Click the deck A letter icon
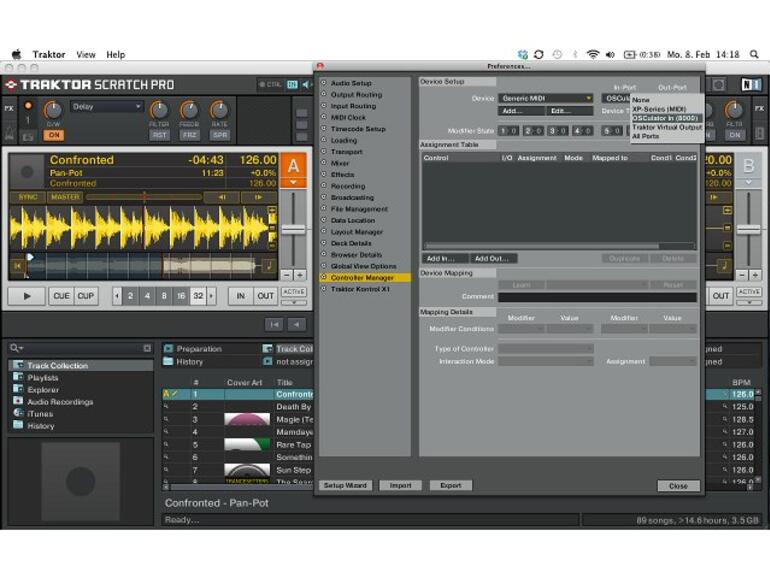 292,165
